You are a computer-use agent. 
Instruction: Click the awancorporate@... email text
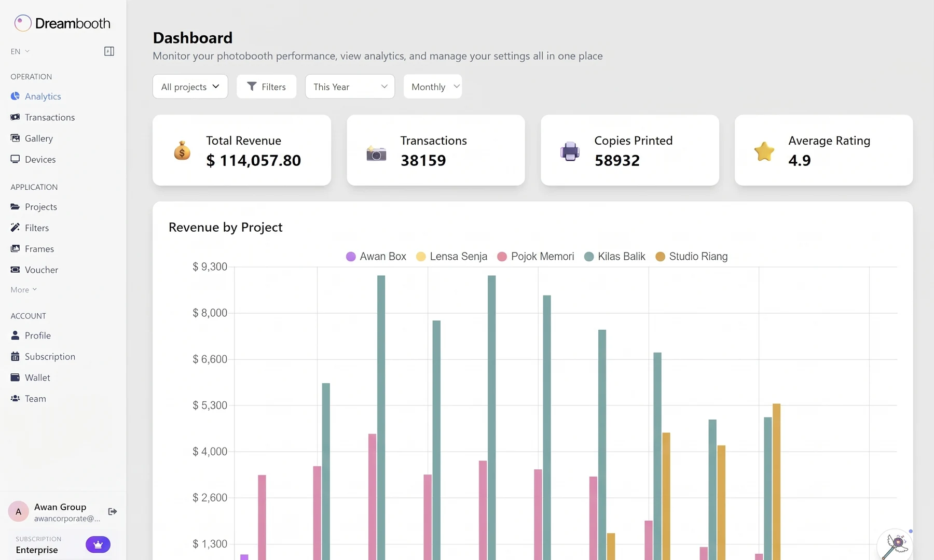(67, 519)
